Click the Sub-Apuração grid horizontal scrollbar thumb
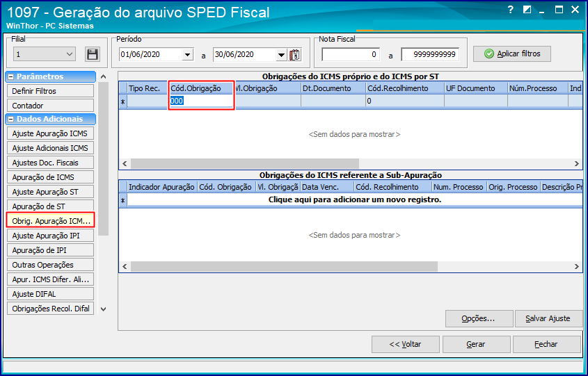The width and height of the screenshot is (588, 376). coord(284,267)
